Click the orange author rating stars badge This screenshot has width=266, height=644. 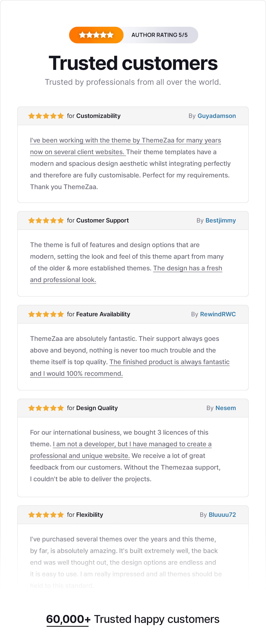tap(96, 35)
